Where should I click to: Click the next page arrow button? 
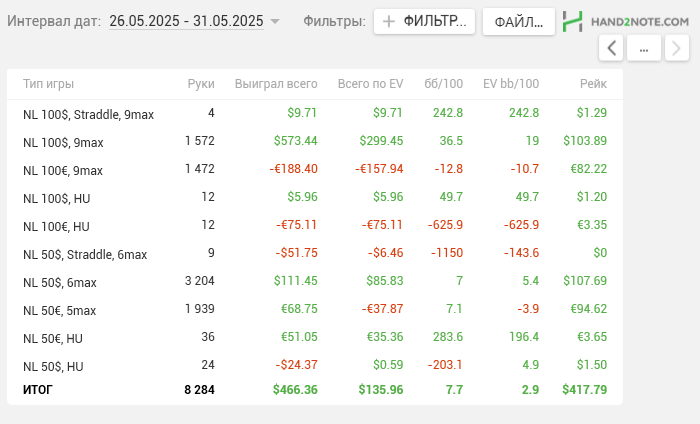click(676, 47)
